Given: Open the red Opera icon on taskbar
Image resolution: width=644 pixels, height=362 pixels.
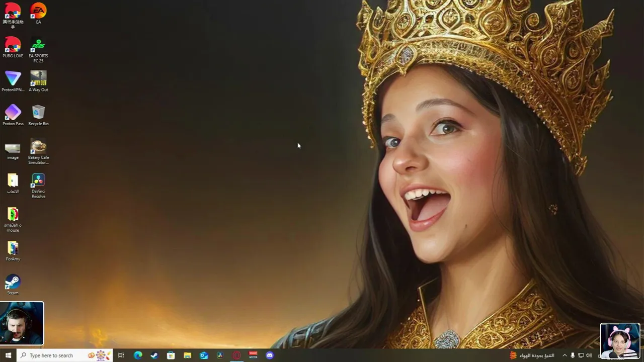Looking at the screenshot, I should point(236,355).
